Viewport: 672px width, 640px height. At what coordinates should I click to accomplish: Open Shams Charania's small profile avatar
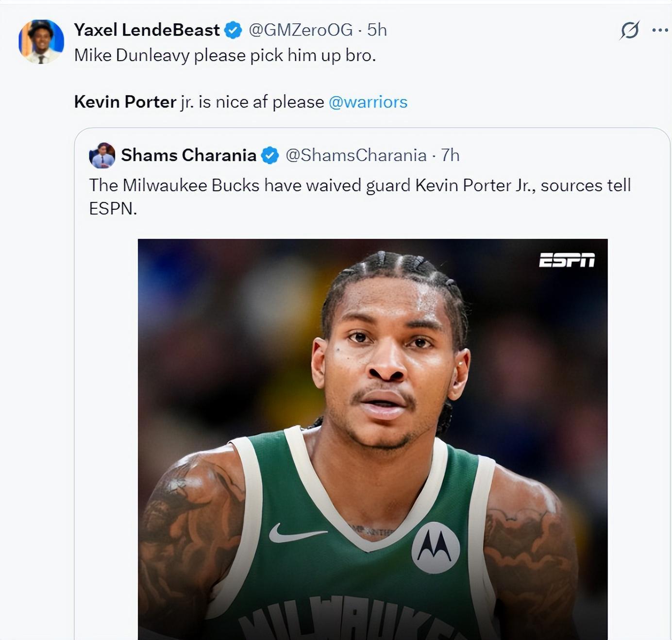(102, 155)
